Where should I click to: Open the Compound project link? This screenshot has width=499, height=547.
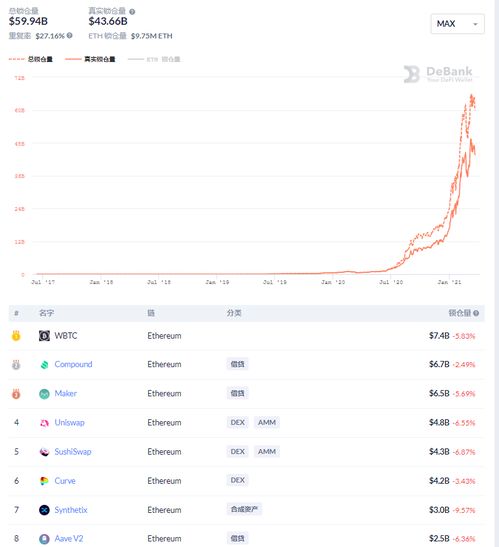(73, 364)
